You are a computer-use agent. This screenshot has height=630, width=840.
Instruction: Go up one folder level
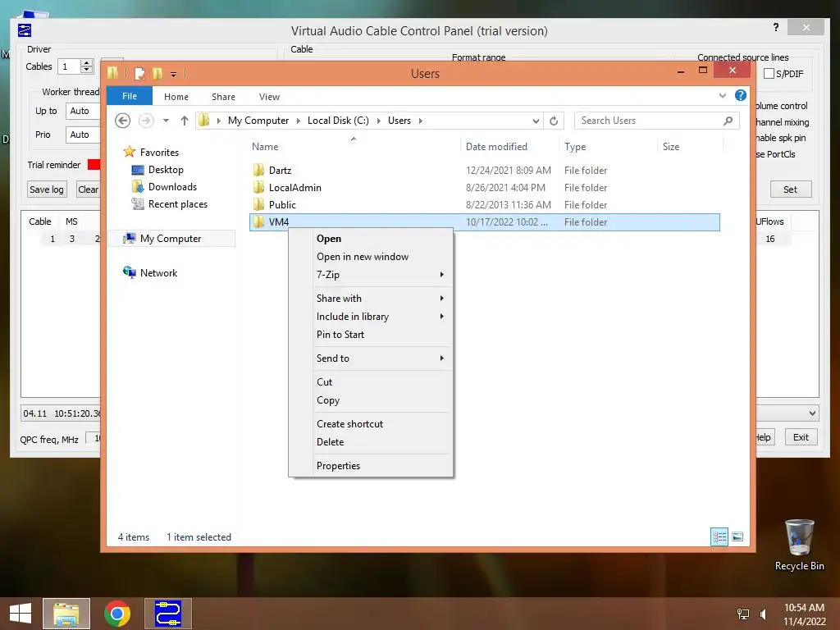[x=185, y=121]
